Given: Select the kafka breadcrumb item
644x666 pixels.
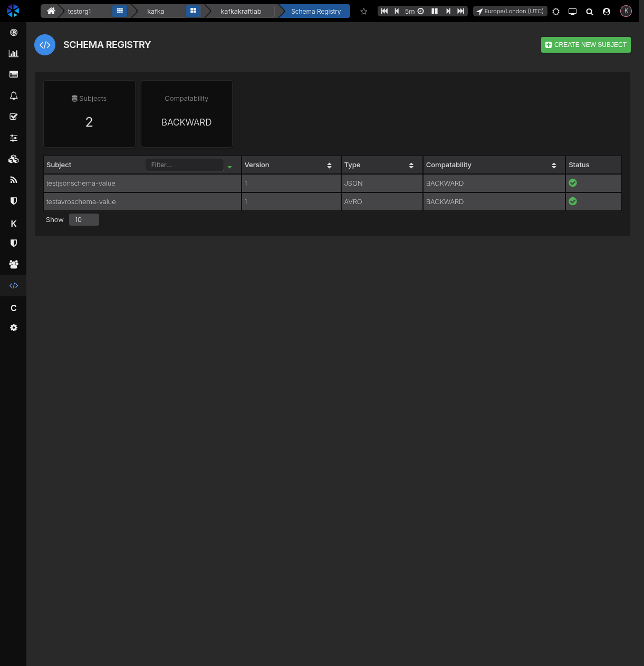Looking at the screenshot, I should (156, 11).
